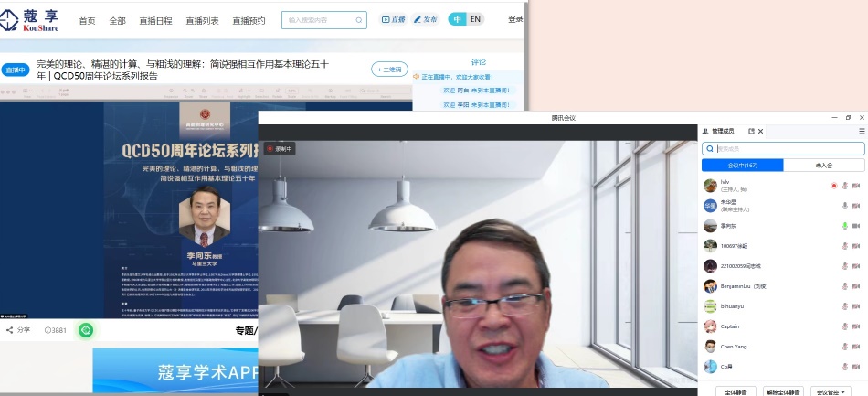Click the + 二维码 button
The height and width of the screenshot is (396, 868).
[x=389, y=70]
